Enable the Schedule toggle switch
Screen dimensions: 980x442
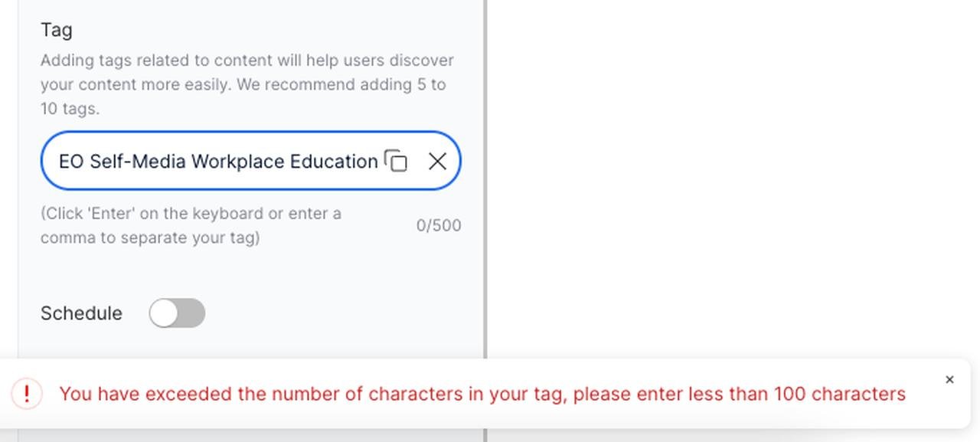click(x=177, y=313)
